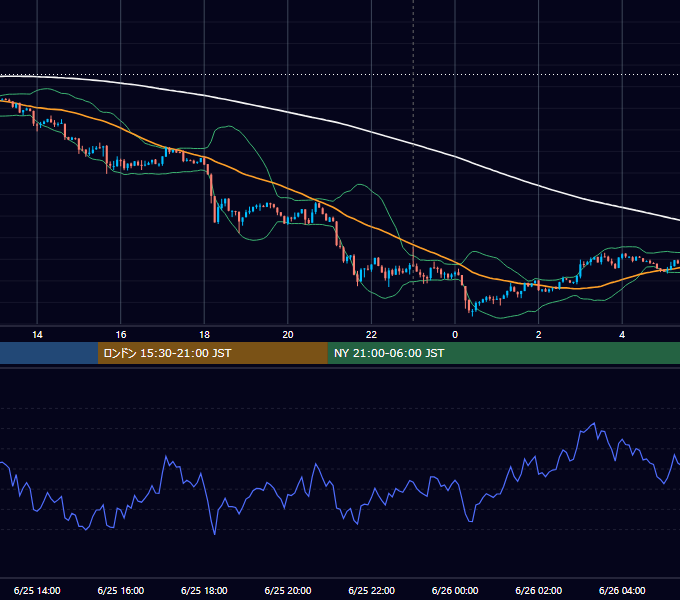
Task: Click the 14 hour axis label
Action: click(37, 335)
